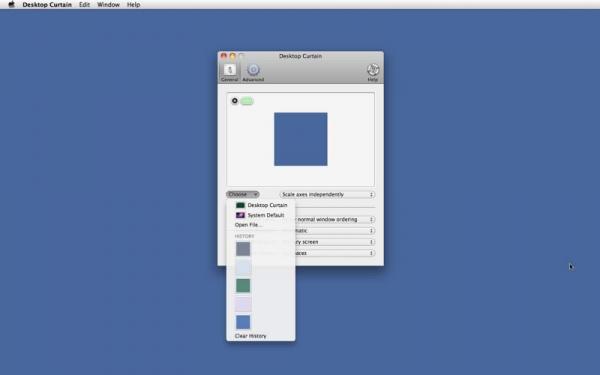
Task: Open the Spaces dropdown
Action: (334, 253)
